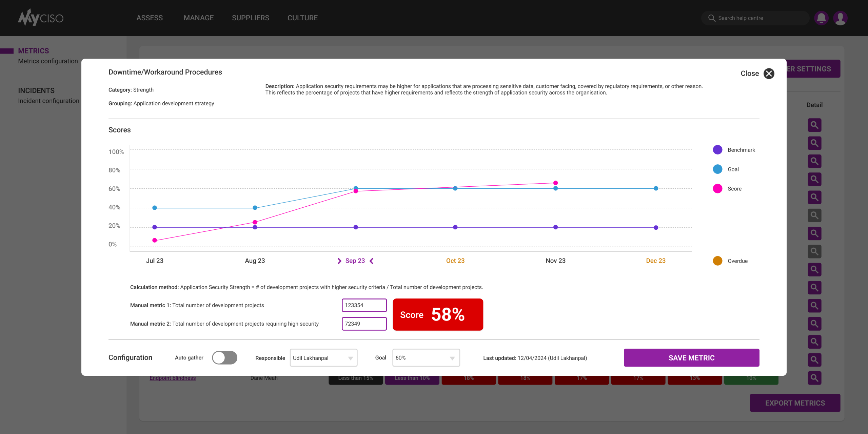Screen dimensions: 868x434
Task: Click the right chevron before Sep 23
Action: coord(339,261)
